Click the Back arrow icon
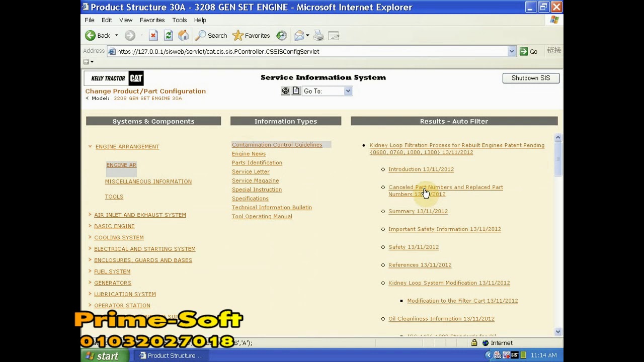 (x=90, y=36)
